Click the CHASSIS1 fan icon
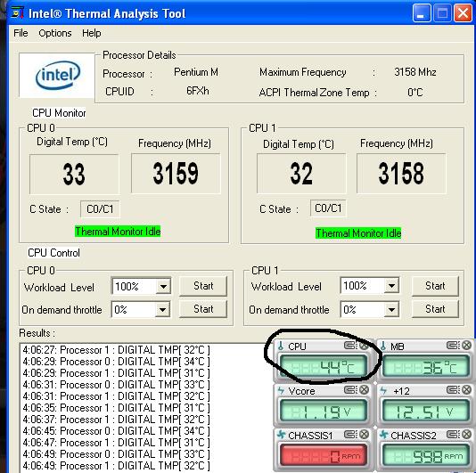The height and width of the screenshot is (473, 476). [x=281, y=435]
